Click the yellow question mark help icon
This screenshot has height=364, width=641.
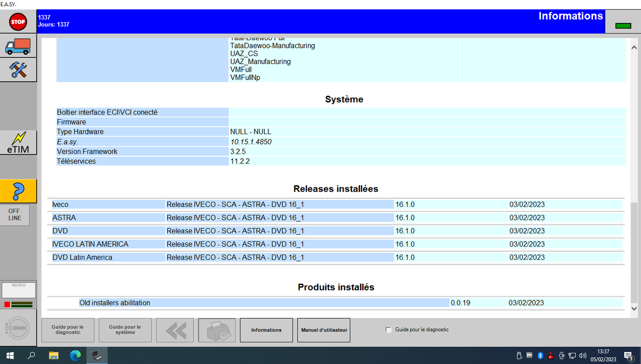pos(18,191)
